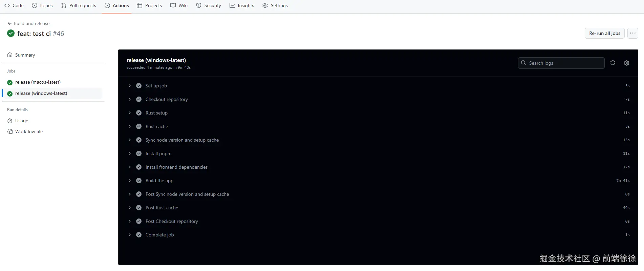Click the success check icon beside Build the app

139,181
